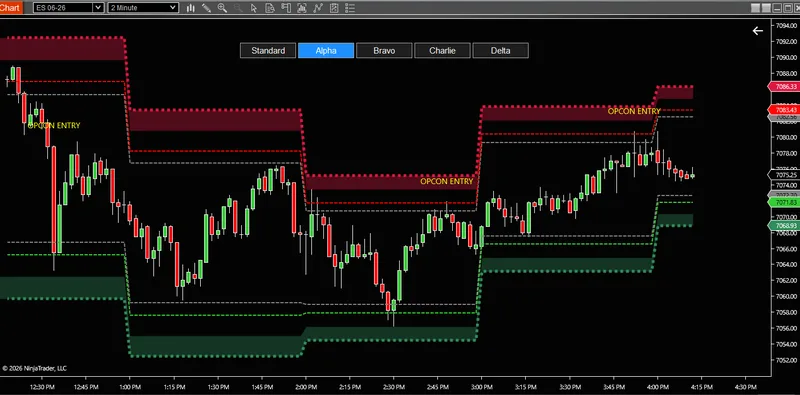Click the 7068.93 green price marker
This screenshot has height=395, width=800.
point(784,226)
